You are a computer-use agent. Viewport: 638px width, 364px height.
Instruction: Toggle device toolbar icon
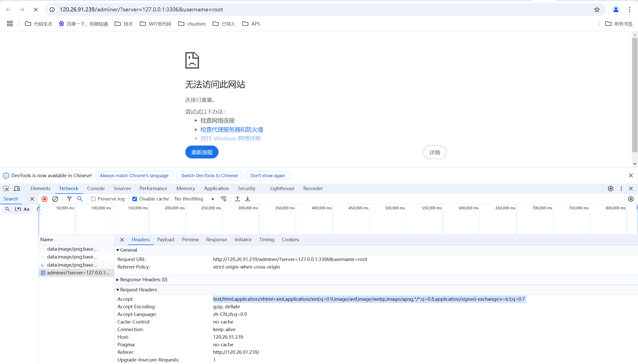tap(17, 189)
